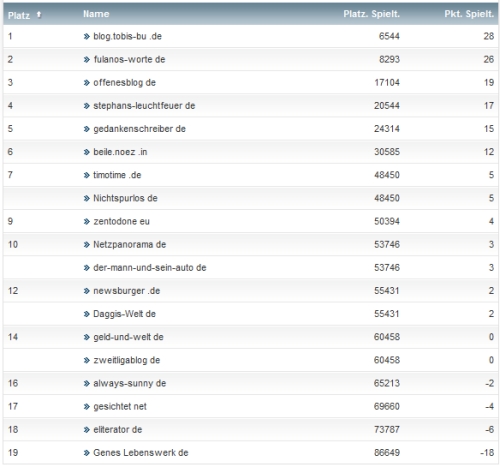Viewport: 500px width, 467px height.
Task: Open always-sunny de link
Action: (130, 383)
